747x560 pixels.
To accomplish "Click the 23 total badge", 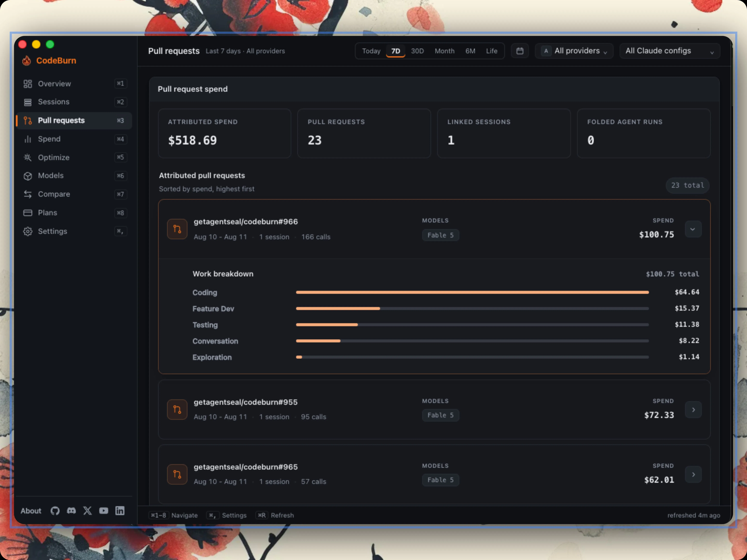I will 688,185.
